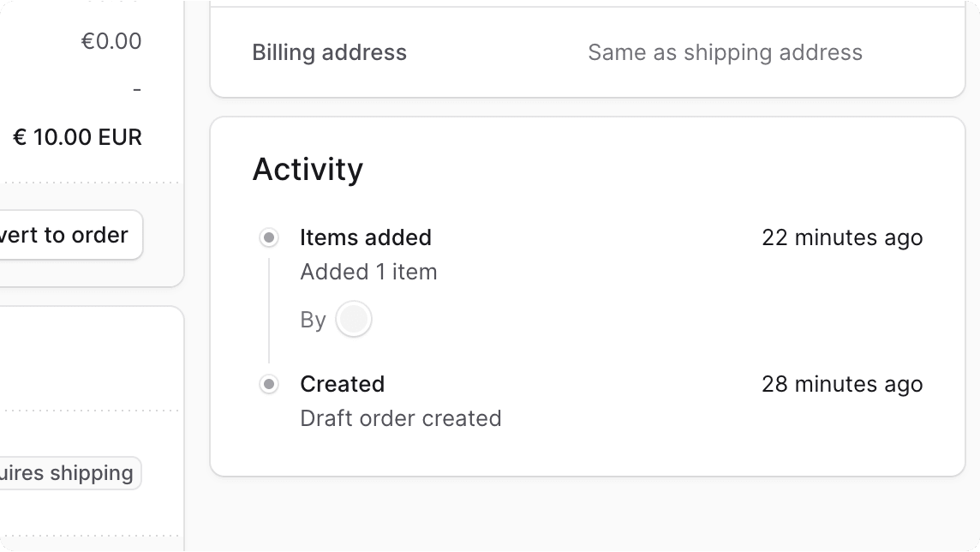Click the 22 minutes ago timestamp

tap(842, 237)
